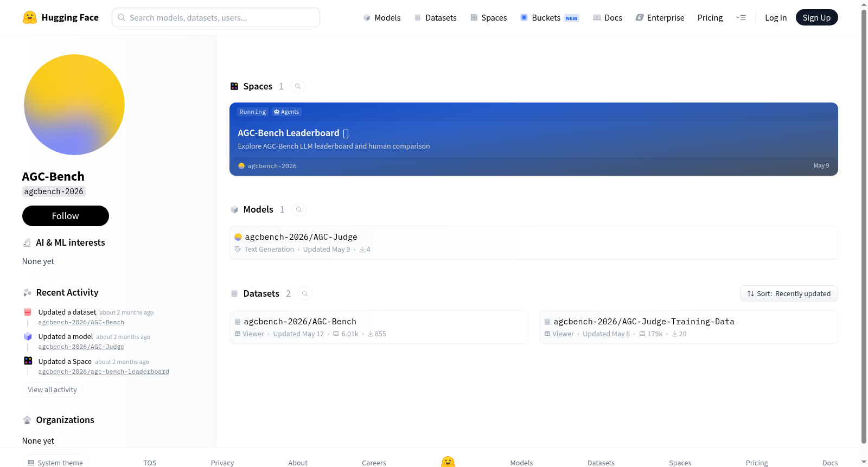Click the Hugging Face emoji in the footer
Image resolution: width=868 pixels, height=467 pixels.
(x=448, y=462)
